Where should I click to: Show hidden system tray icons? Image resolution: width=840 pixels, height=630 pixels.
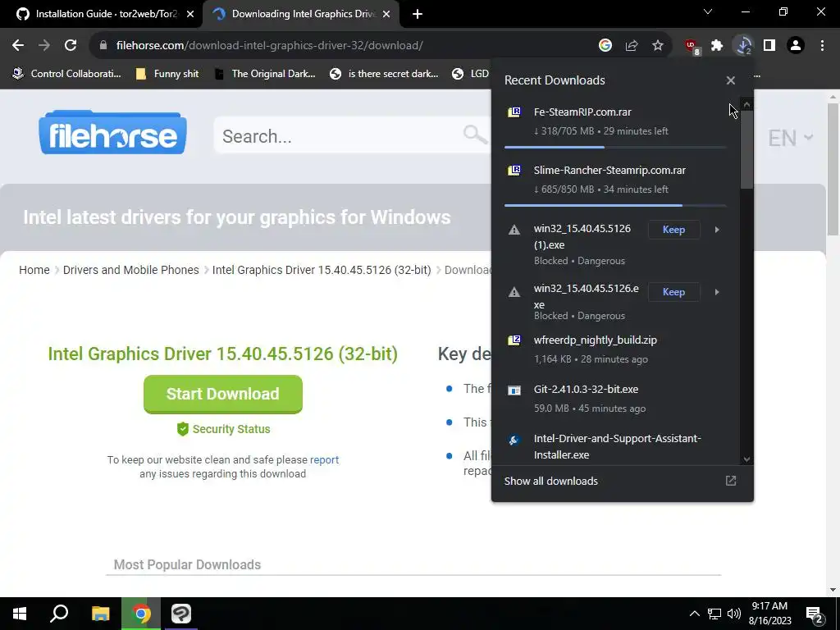tap(694, 614)
